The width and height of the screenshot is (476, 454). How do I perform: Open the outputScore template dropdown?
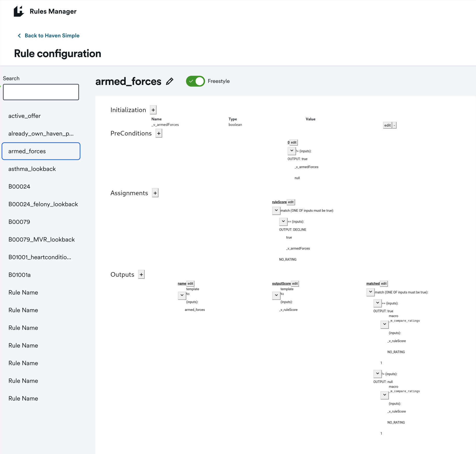[x=276, y=295]
